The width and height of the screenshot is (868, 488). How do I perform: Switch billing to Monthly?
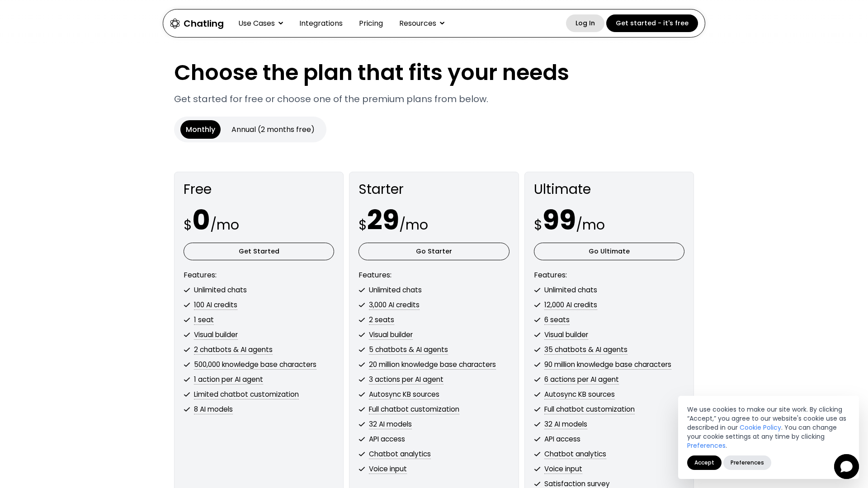coord(200,130)
